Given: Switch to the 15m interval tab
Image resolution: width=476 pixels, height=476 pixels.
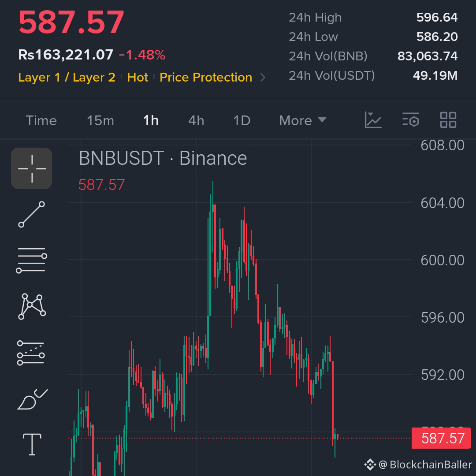Looking at the screenshot, I should point(100,120).
